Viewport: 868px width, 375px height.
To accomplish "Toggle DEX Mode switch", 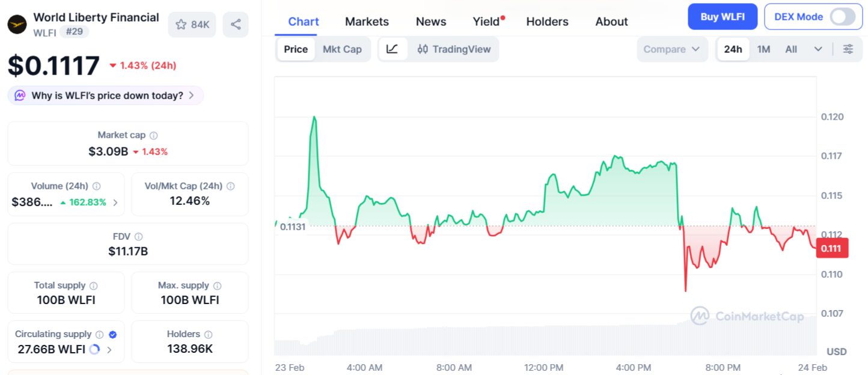I will [x=842, y=17].
